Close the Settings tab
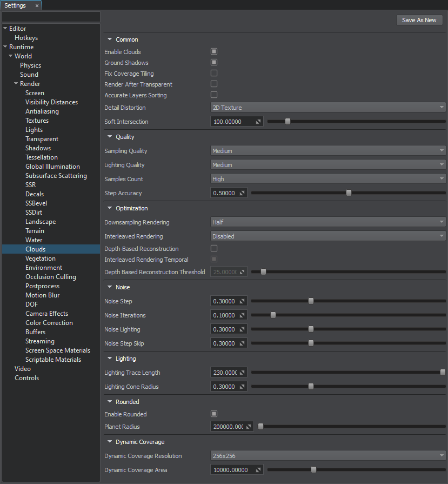Viewport: 448px width, 484px height. [x=37, y=5]
